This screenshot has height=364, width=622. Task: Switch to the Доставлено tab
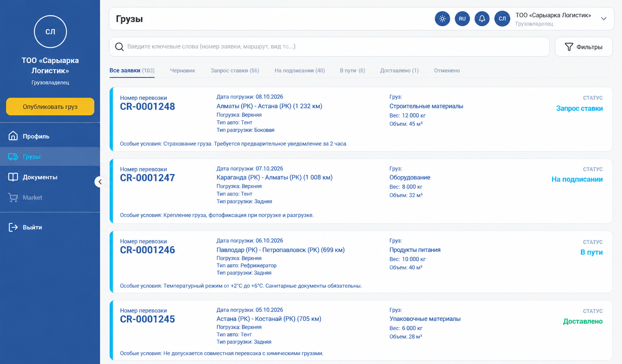(399, 71)
